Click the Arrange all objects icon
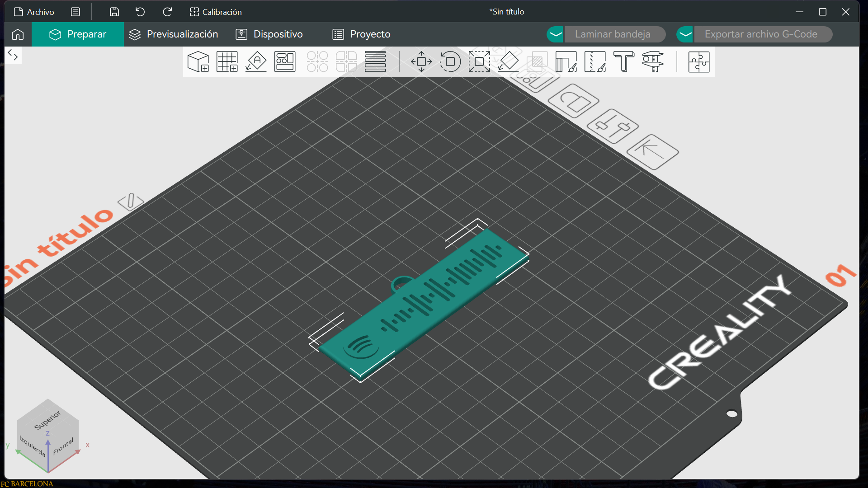868x488 pixels. tap(285, 62)
